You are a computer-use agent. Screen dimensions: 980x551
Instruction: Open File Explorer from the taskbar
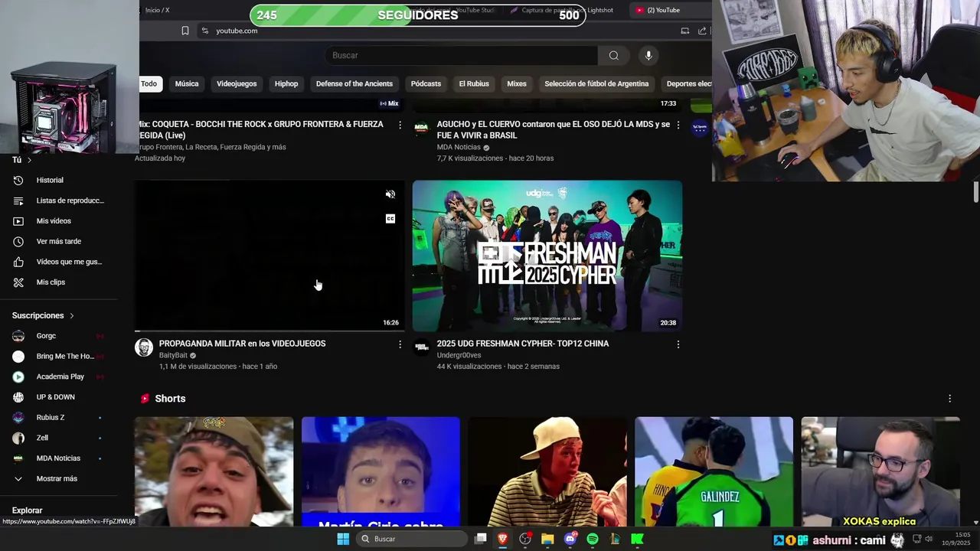[547, 539]
